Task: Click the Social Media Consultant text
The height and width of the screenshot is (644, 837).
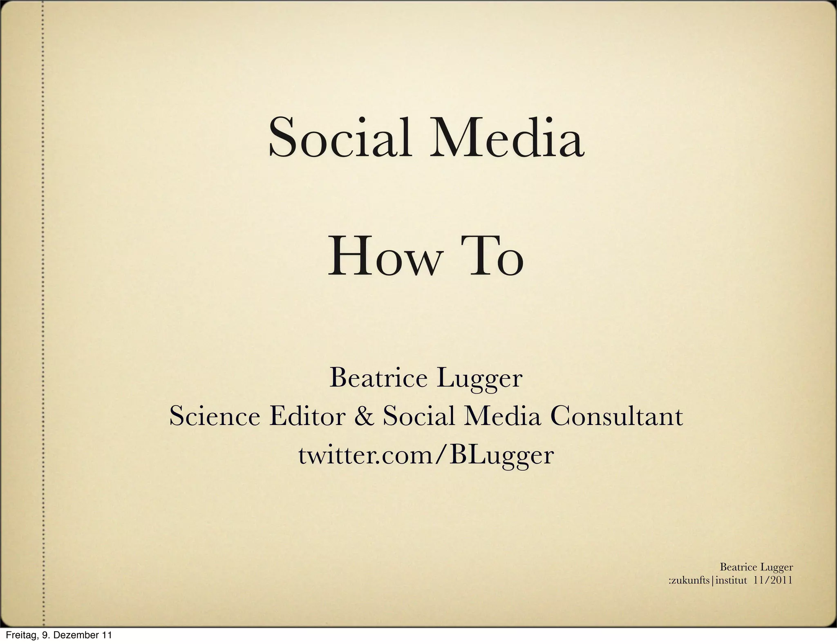Action: pyautogui.click(x=533, y=416)
